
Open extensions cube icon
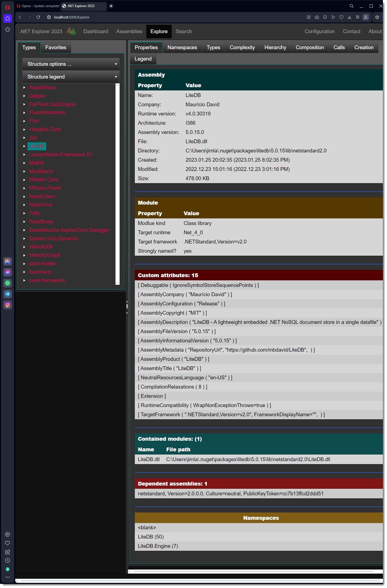click(377, 17)
